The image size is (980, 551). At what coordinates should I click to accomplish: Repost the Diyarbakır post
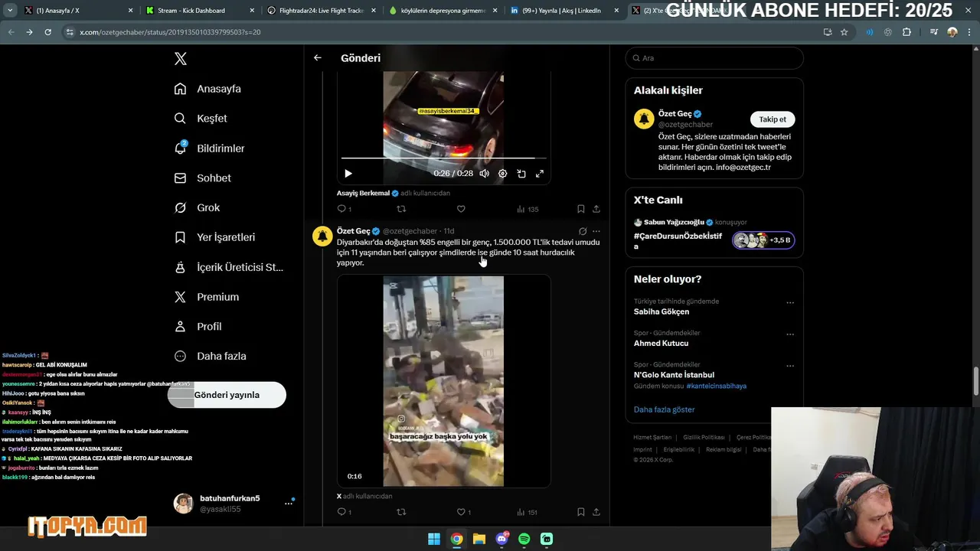(401, 512)
